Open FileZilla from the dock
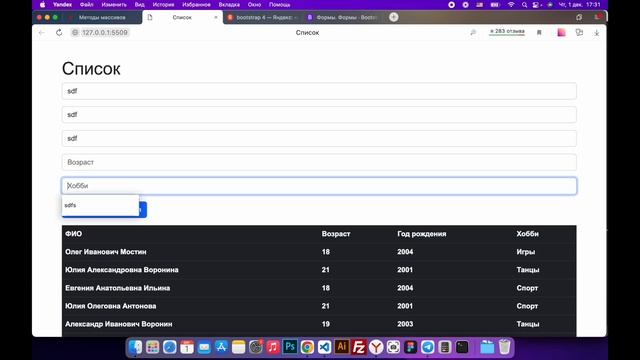Viewport: 640px width, 360px height. coord(359,347)
